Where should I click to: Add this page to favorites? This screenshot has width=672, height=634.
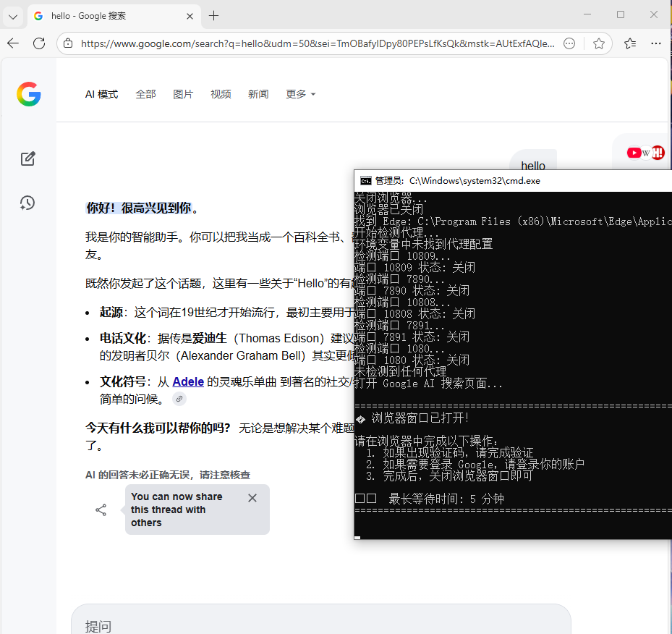(599, 43)
